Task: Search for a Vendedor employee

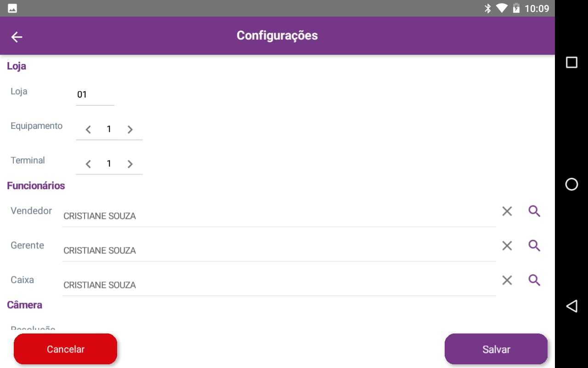Action: (534, 211)
